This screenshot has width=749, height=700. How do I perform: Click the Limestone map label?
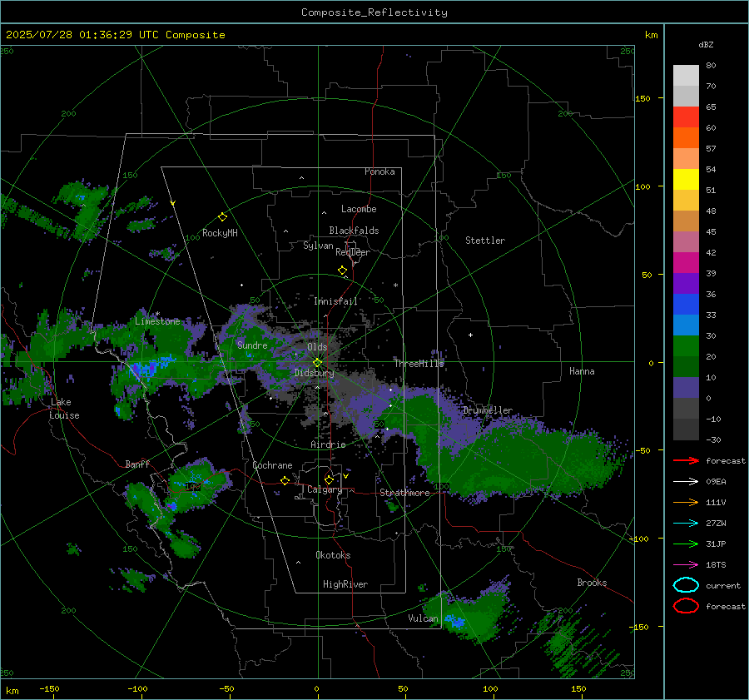click(x=157, y=321)
